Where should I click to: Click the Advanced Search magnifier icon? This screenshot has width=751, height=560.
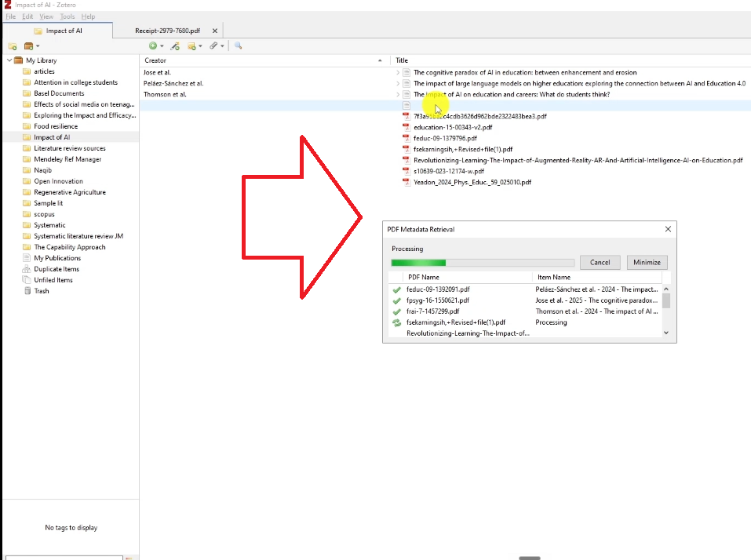point(238,46)
